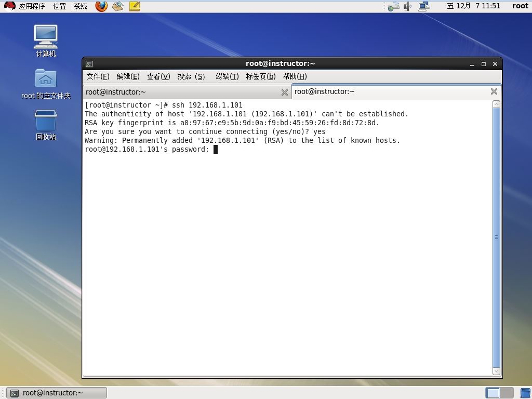
Task: Click the terminal window menu icon in titlebar
Action: [x=89, y=64]
